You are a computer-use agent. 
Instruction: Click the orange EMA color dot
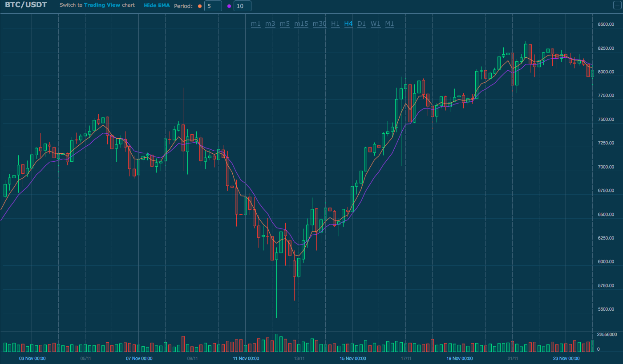pyautogui.click(x=199, y=6)
